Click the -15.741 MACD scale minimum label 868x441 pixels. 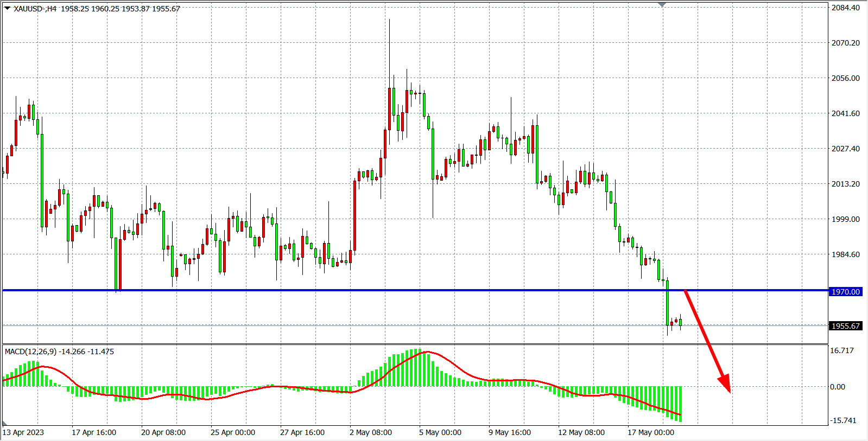point(843,420)
